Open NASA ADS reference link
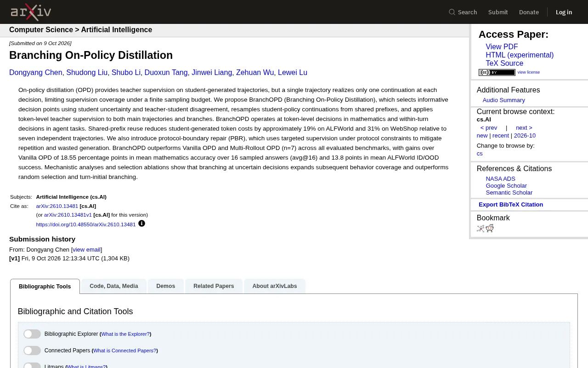Viewport: 588px width, 368px height. click(500, 179)
